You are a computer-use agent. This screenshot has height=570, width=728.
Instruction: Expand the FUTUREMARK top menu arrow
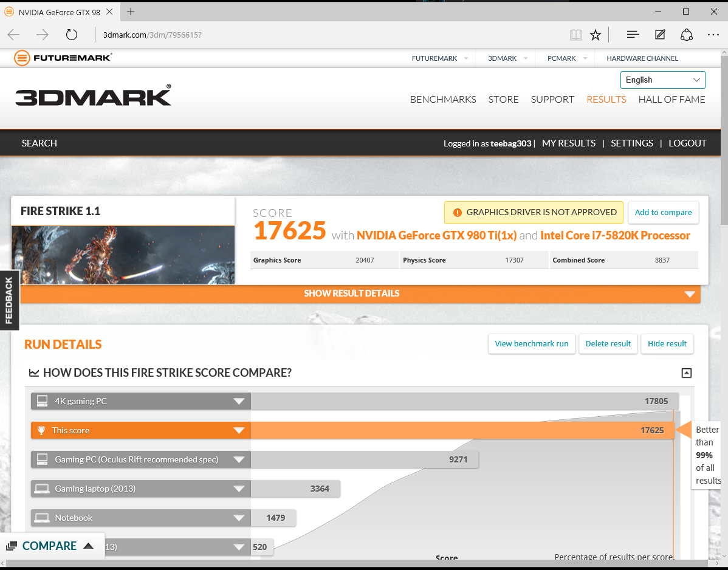pos(465,58)
